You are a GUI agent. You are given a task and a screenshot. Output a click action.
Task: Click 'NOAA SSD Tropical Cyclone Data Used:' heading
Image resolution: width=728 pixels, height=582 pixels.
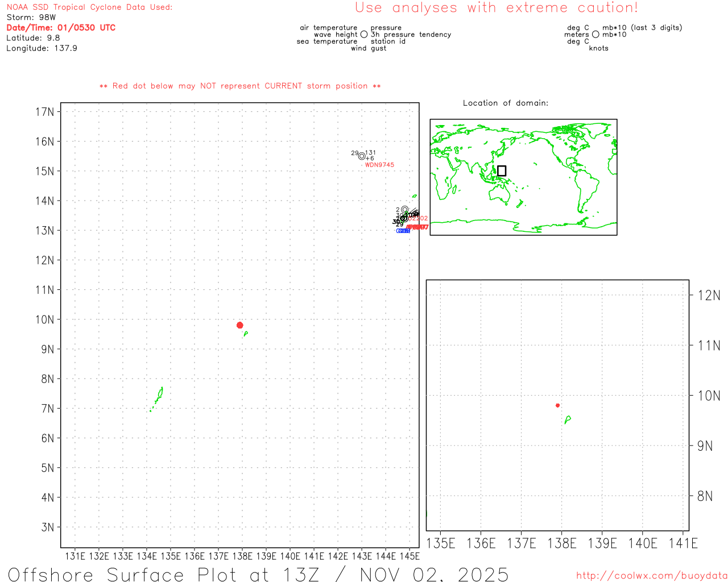(x=89, y=7)
